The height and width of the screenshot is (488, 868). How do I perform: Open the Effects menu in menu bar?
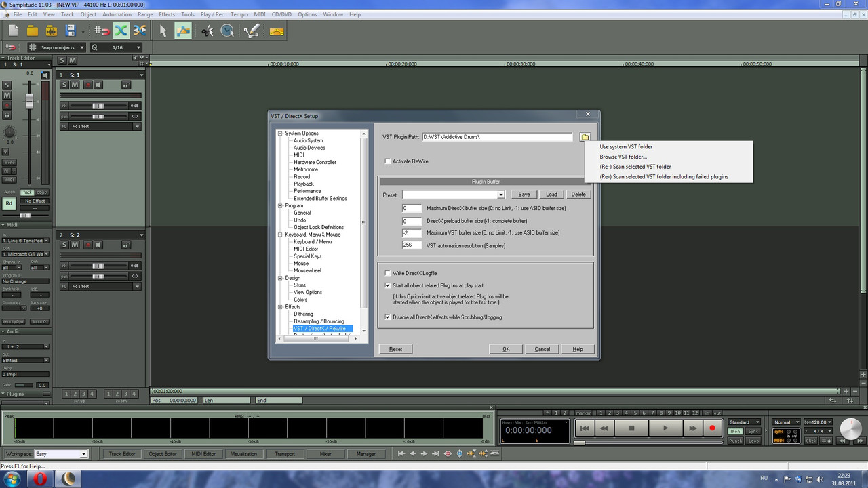point(167,14)
